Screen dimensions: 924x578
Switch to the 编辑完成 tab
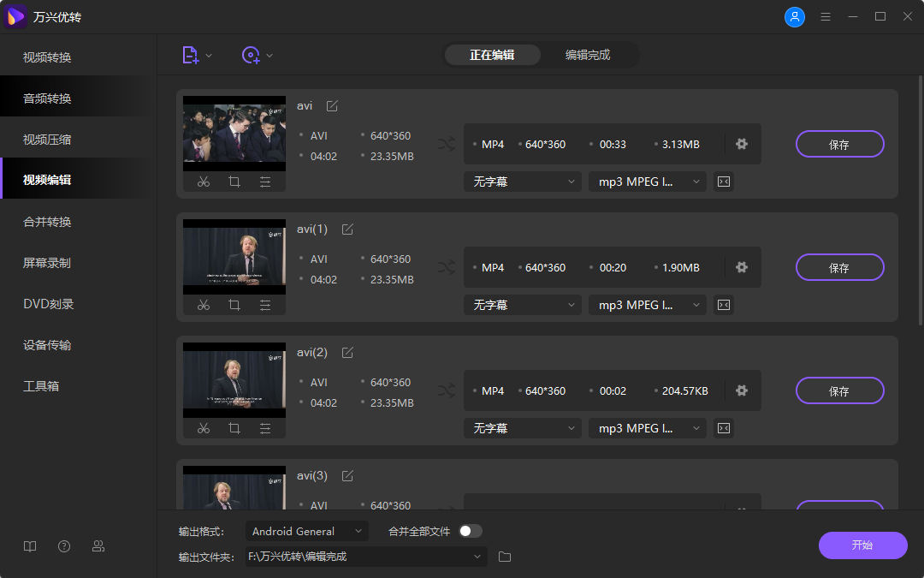point(588,55)
